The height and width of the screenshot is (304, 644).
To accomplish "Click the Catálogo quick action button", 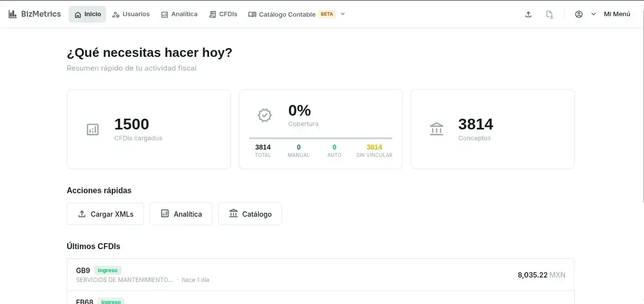I will coord(250,214).
